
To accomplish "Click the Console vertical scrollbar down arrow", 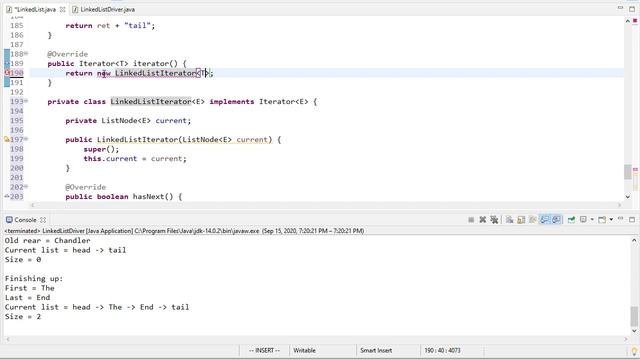I will pos(634,331).
